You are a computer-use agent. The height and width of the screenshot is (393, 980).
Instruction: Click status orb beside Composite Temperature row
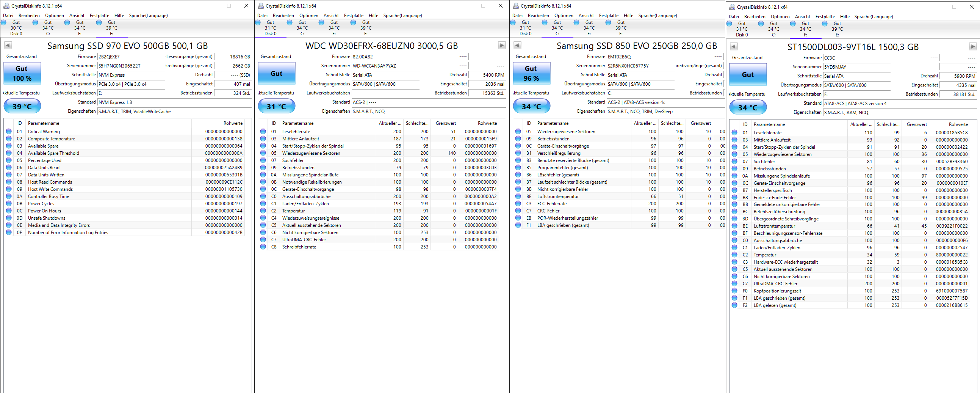click(x=9, y=138)
